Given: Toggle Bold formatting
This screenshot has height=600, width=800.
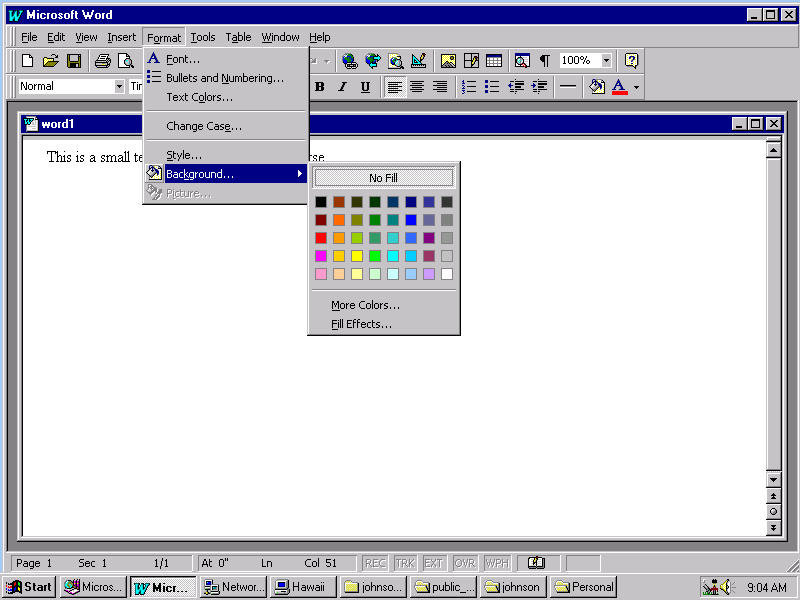Looking at the screenshot, I should [x=320, y=87].
